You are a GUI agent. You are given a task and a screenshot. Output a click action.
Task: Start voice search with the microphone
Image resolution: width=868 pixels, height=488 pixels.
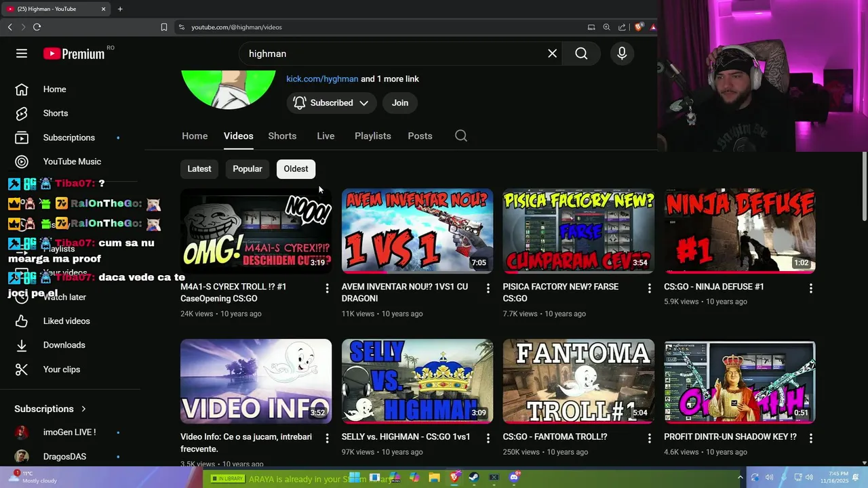(x=622, y=54)
